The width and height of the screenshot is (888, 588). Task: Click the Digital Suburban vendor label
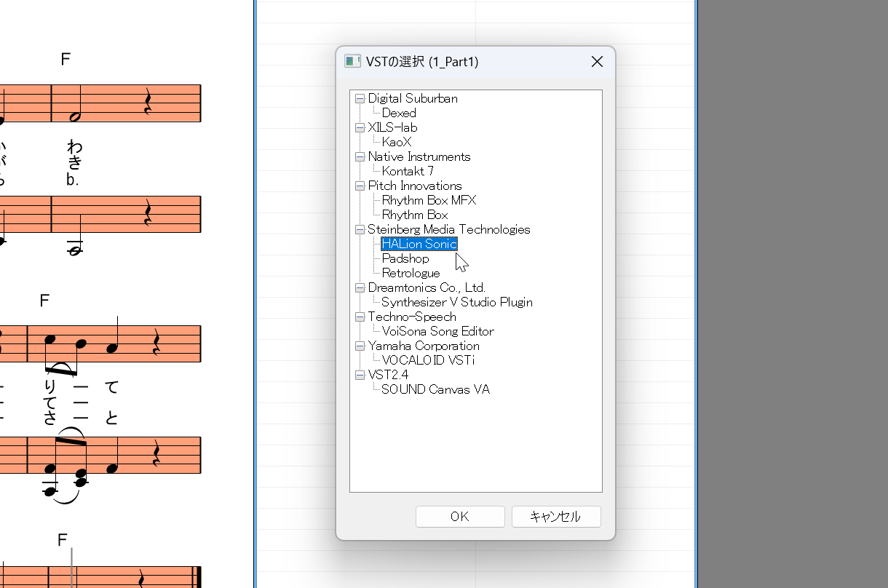[413, 98]
